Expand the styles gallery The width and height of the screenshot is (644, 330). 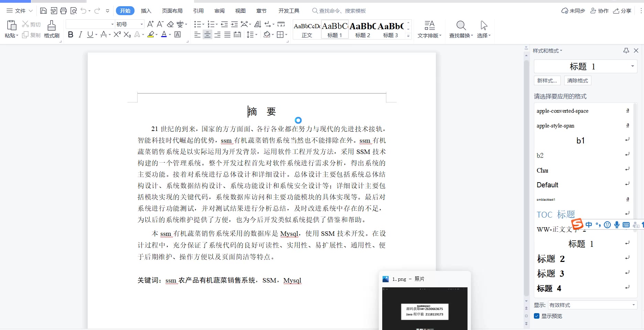coord(408,36)
